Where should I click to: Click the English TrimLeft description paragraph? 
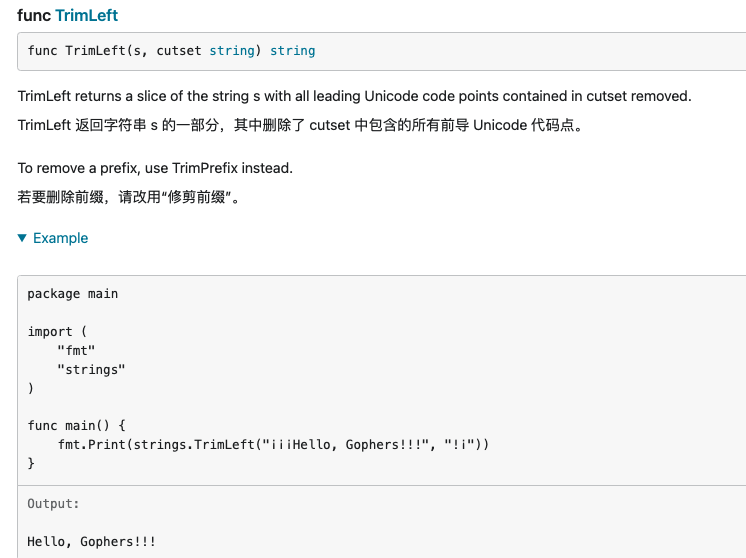coord(354,97)
